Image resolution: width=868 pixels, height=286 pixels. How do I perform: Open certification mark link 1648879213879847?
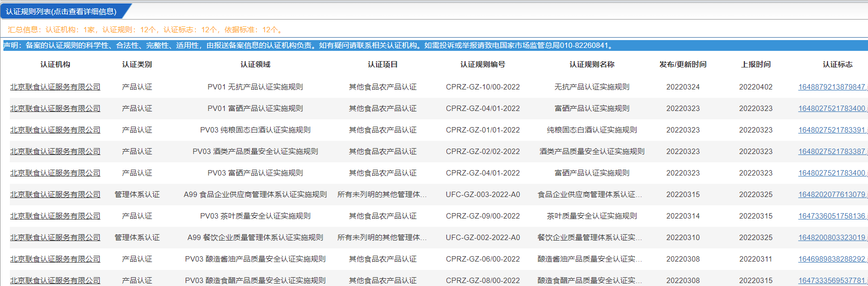coord(833,87)
